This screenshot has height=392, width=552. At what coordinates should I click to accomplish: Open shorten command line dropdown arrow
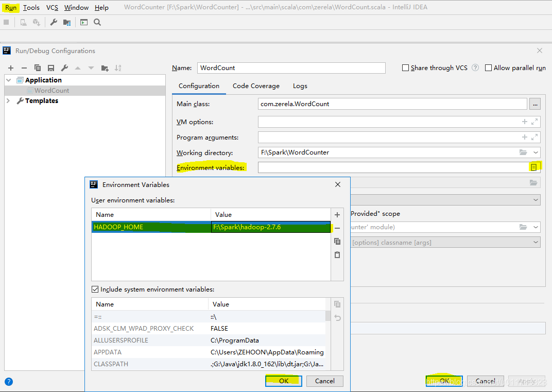pyautogui.click(x=536, y=242)
